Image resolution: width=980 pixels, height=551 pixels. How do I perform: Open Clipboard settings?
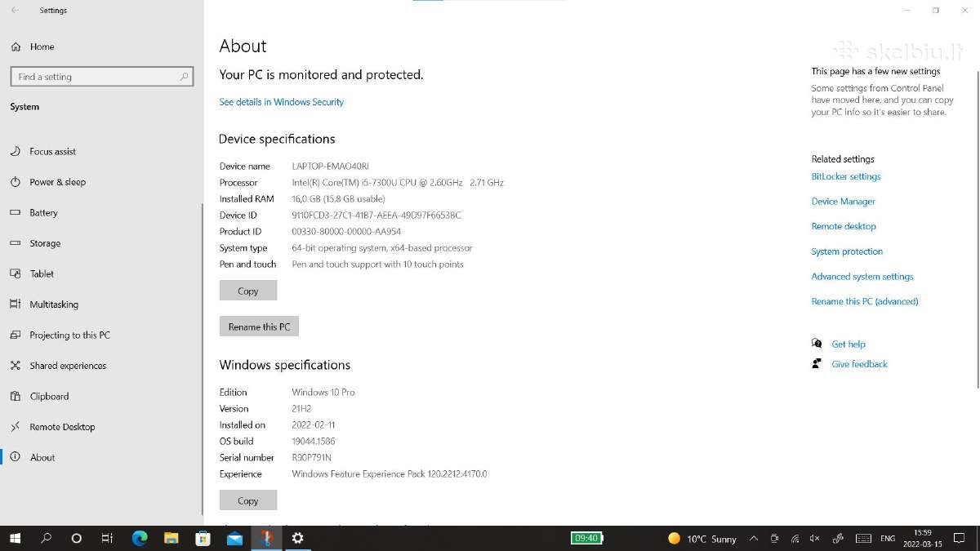[49, 396]
